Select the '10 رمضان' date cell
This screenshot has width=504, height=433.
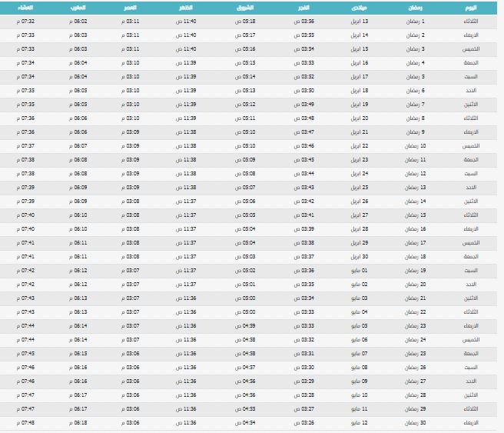click(416, 146)
